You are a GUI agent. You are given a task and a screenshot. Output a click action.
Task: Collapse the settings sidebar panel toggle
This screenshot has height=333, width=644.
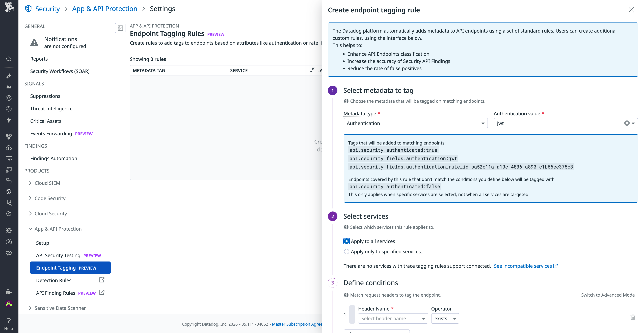tap(120, 28)
